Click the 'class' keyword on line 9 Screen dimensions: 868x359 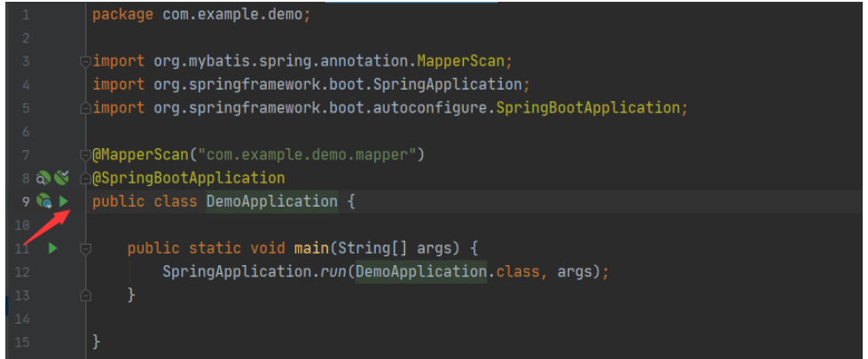(x=176, y=201)
